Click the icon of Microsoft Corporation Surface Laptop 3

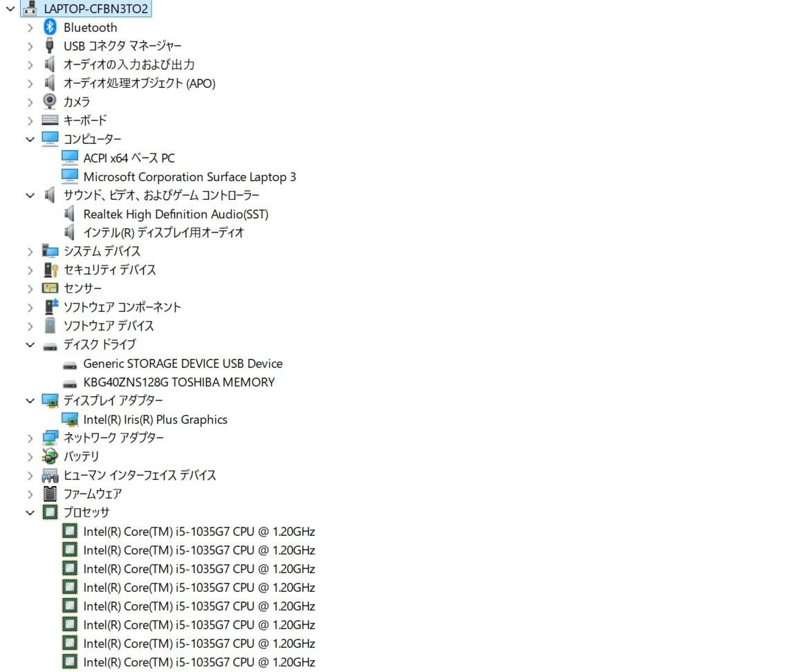70,176
